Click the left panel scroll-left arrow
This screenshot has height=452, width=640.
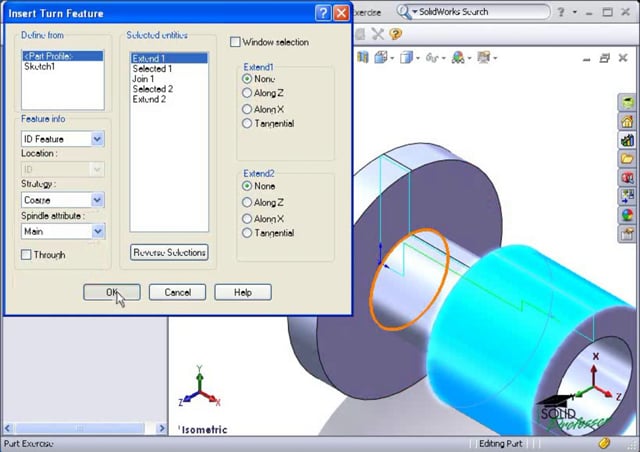point(8,428)
